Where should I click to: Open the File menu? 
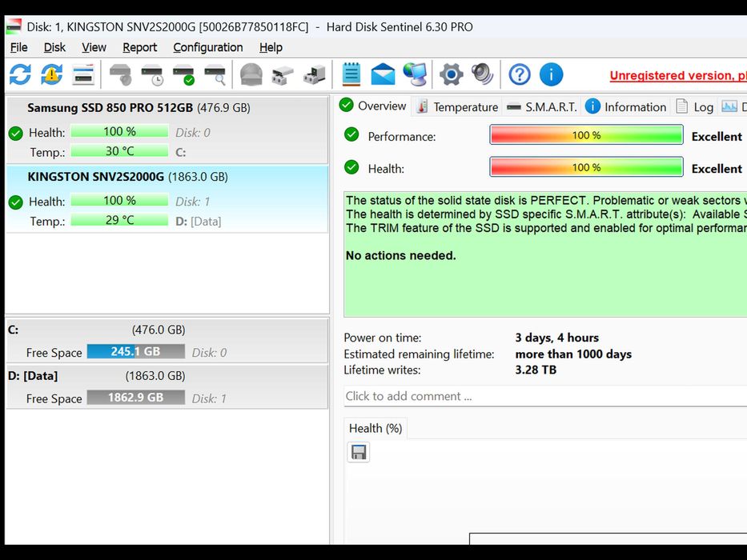(19, 47)
